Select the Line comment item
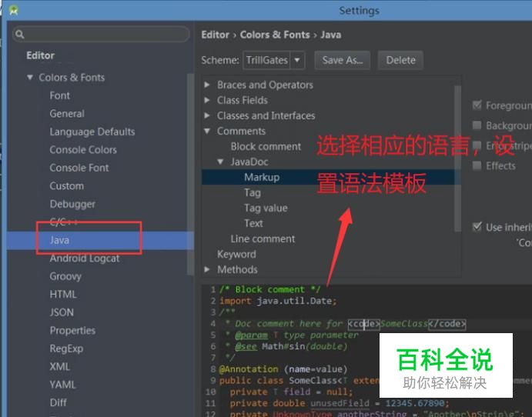 pos(263,239)
